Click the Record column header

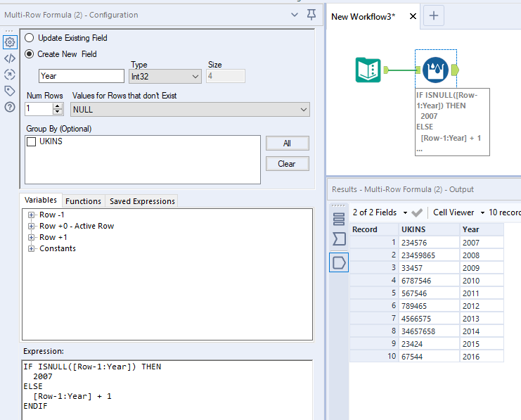tap(374, 229)
